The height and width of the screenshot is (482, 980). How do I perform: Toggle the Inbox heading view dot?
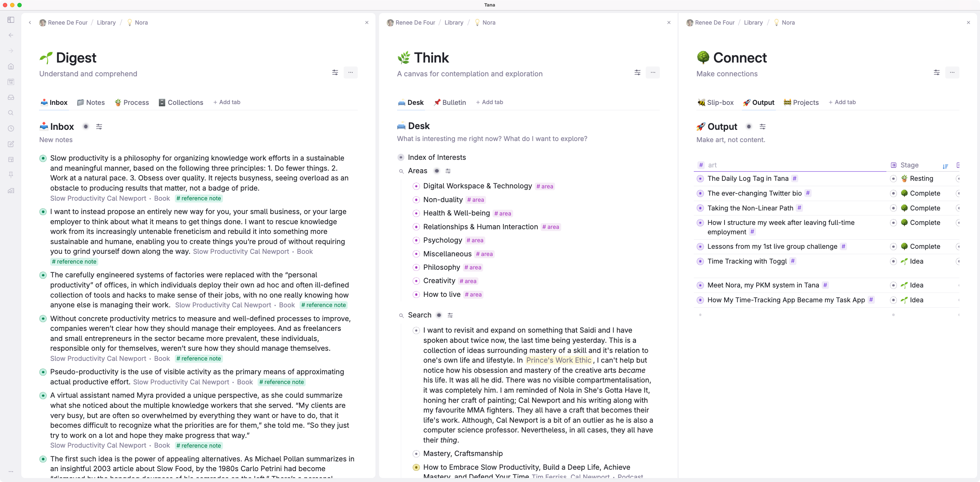[x=86, y=127]
